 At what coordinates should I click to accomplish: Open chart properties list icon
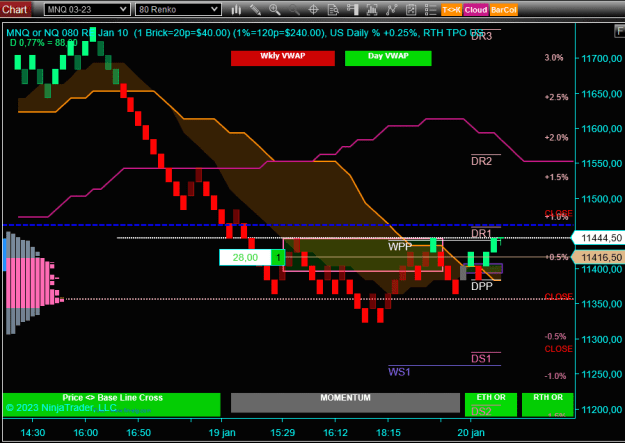pos(430,10)
